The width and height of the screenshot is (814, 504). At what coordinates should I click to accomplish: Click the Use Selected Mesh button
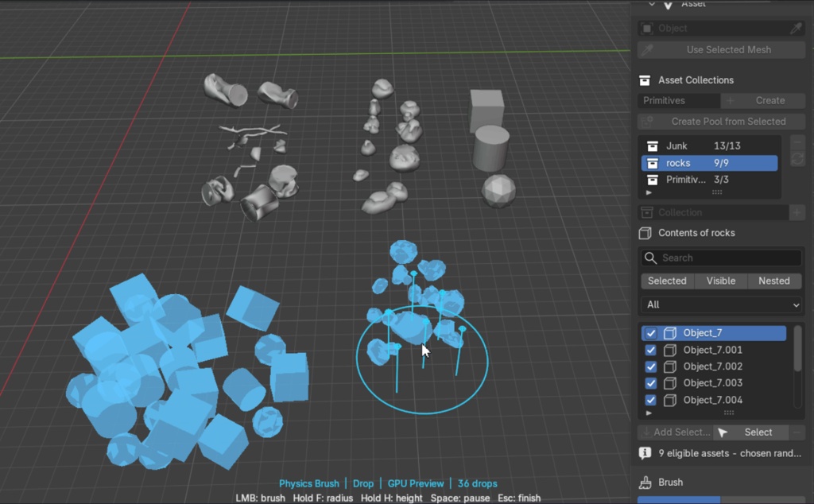coord(721,50)
